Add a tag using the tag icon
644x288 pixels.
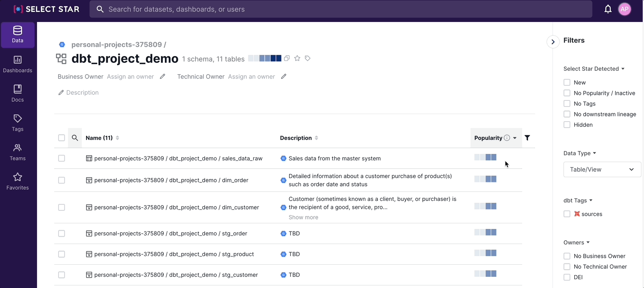[x=307, y=58]
